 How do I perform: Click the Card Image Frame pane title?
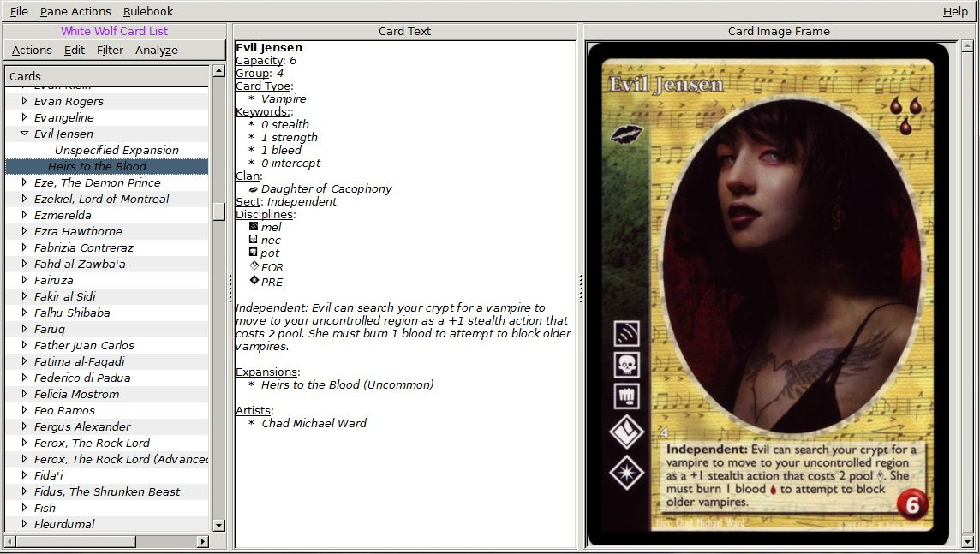click(779, 31)
